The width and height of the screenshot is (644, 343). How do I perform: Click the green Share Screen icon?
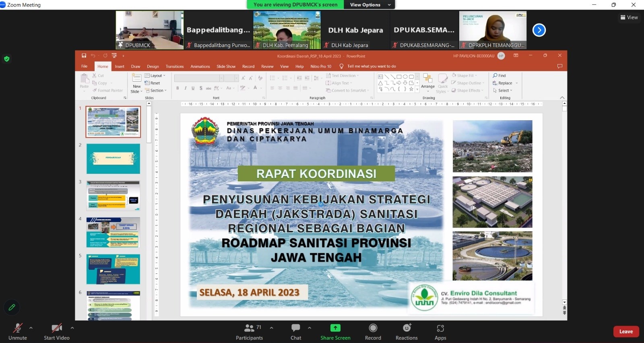(x=335, y=328)
